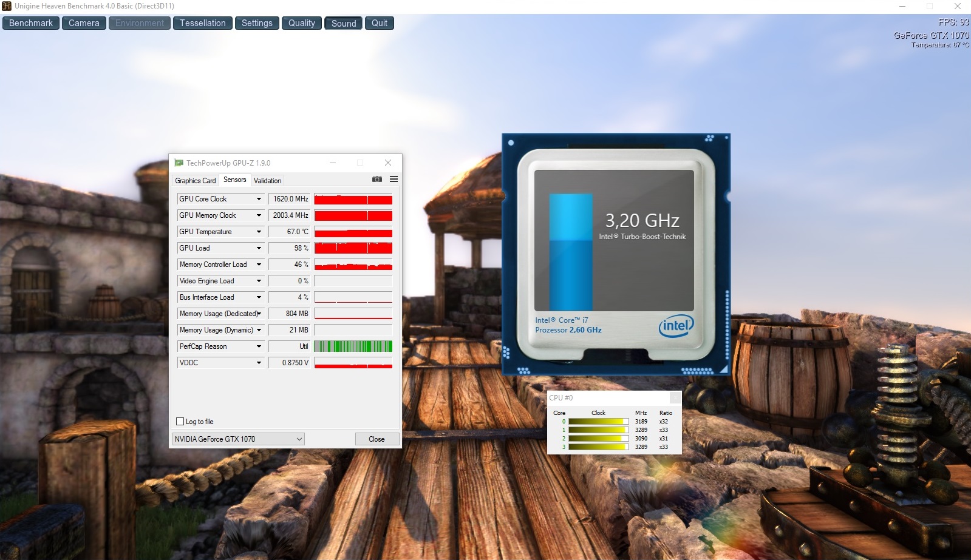Click the Quit button in Heaven

pos(380,23)
